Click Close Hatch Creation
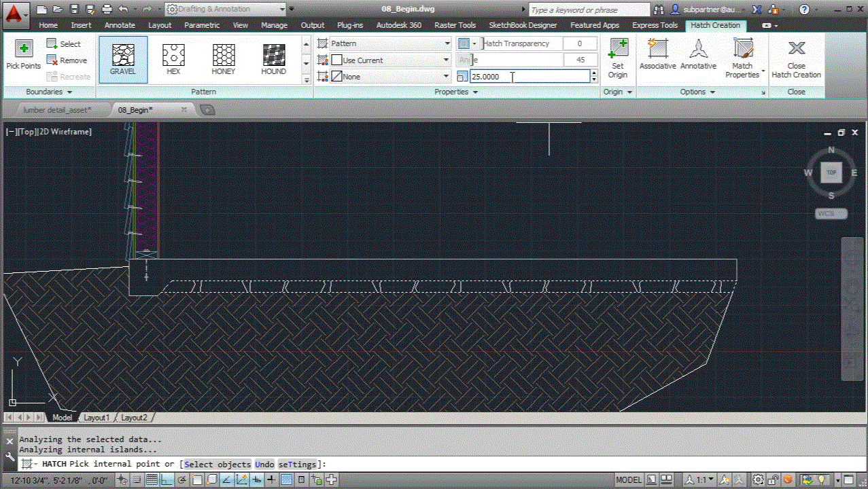 (797, 58)
